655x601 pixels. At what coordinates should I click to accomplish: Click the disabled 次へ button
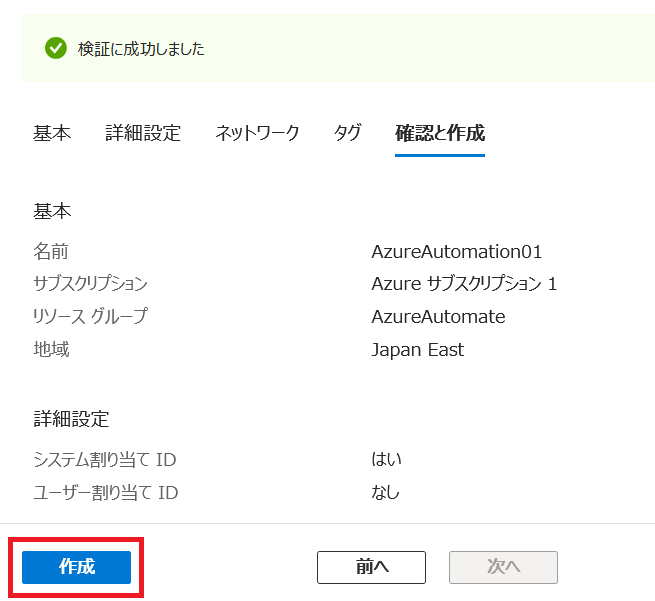(503, 567)
